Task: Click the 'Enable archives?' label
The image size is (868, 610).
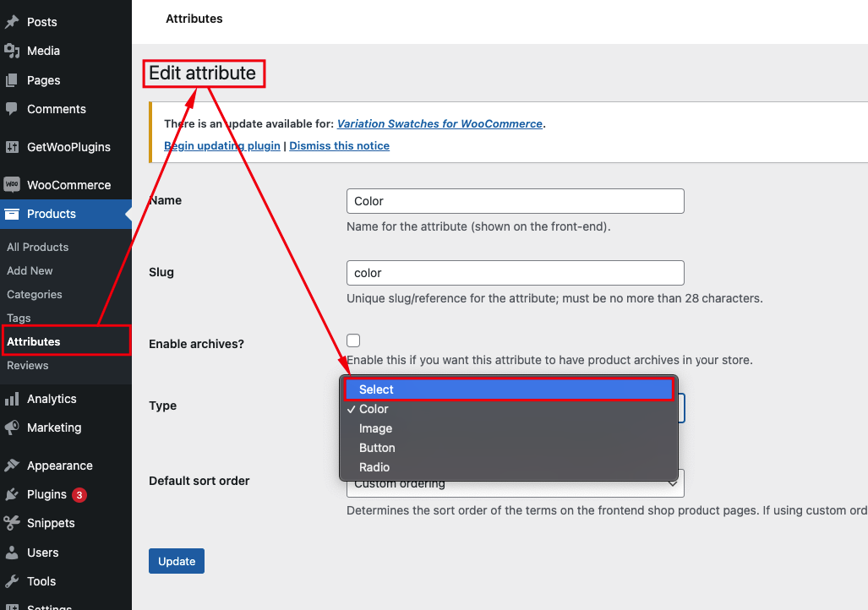Action: click(x=197, y=344)
